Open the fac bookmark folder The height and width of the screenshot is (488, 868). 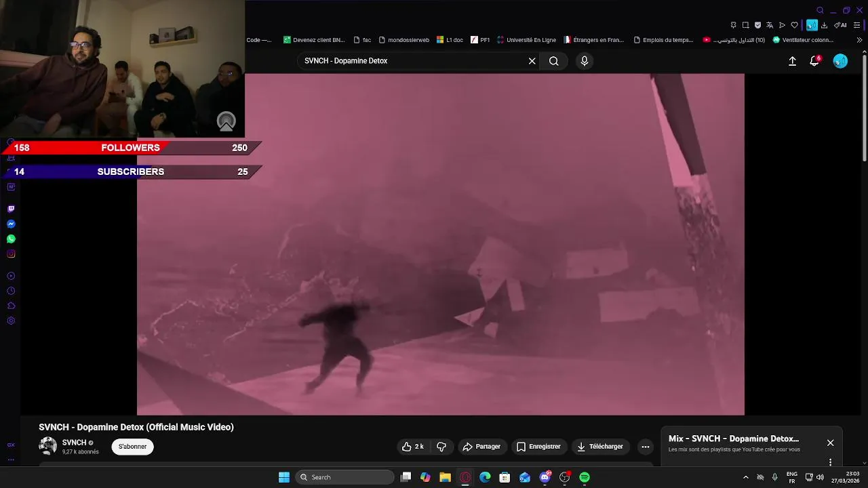(x=362, y=40)
